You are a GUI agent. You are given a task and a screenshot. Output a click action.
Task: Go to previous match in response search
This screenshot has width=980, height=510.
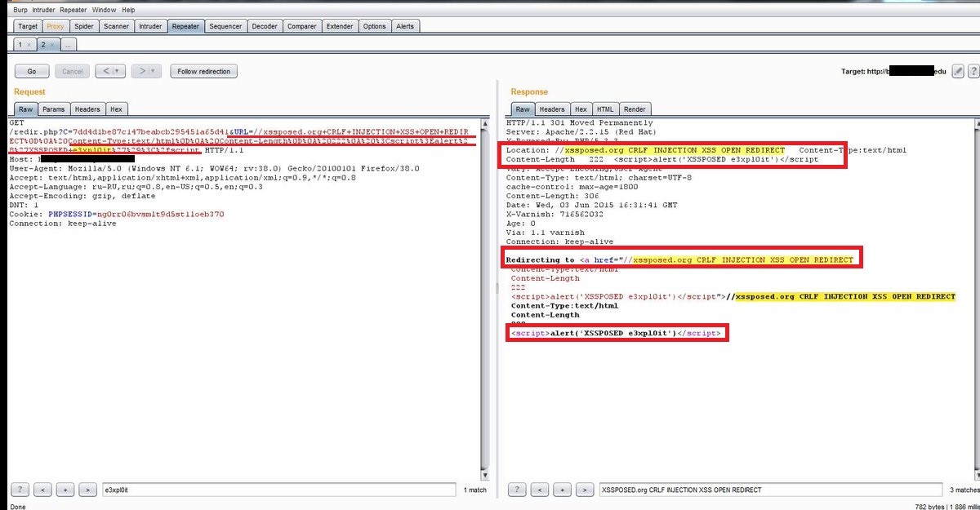(541, 490)
